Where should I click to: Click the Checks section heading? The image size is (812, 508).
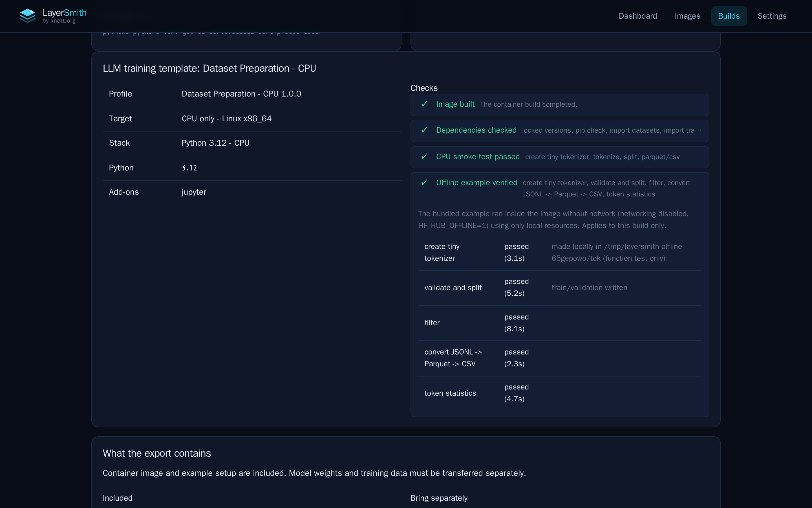pyautogui.click(x=424, y=88)
